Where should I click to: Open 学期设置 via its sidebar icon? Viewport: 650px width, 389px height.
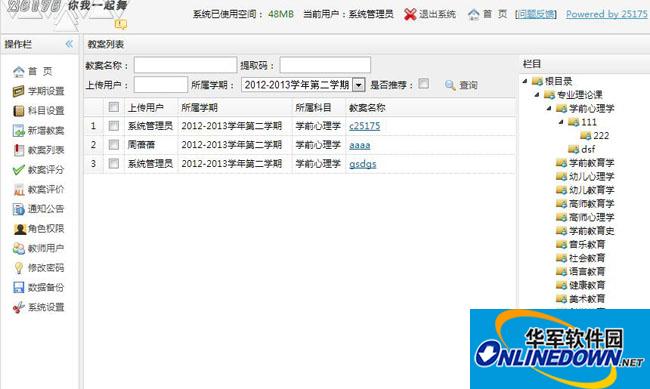pyautogui.click(x=19, y=91)
